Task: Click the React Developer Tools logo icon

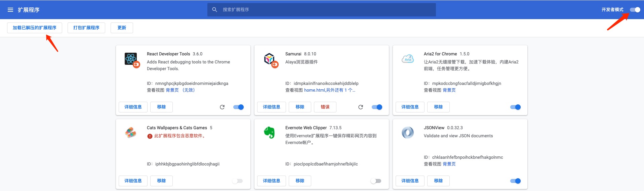Action: tap(131, 59)
